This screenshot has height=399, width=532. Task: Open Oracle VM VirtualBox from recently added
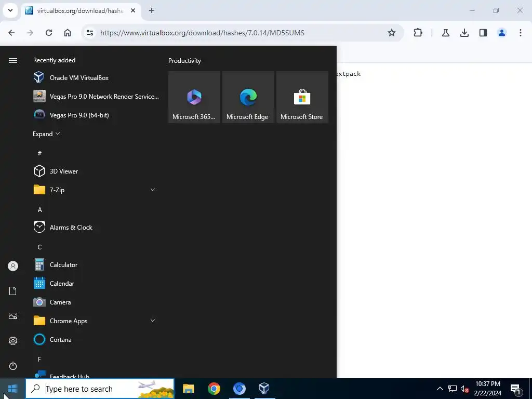(x=96, y=78)
